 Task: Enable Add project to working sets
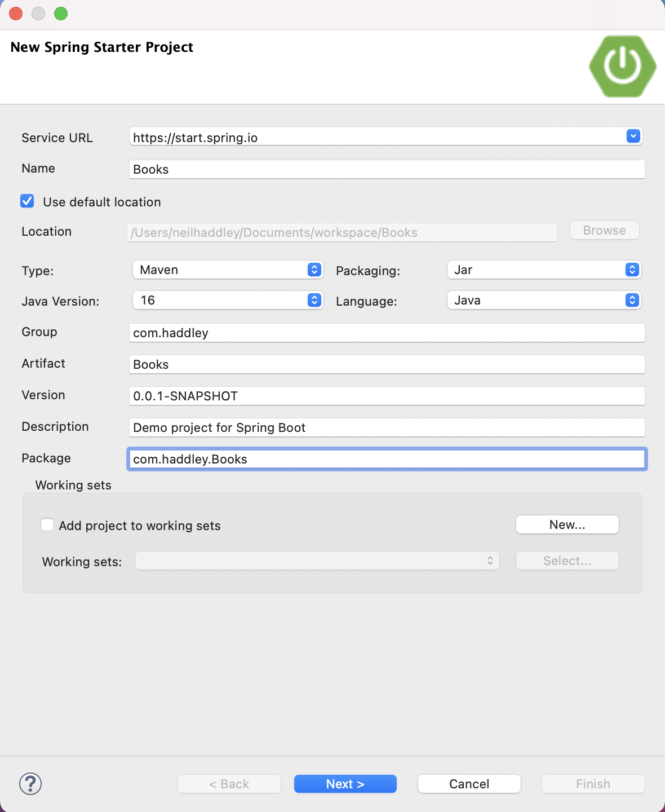[x=48, y=525]
